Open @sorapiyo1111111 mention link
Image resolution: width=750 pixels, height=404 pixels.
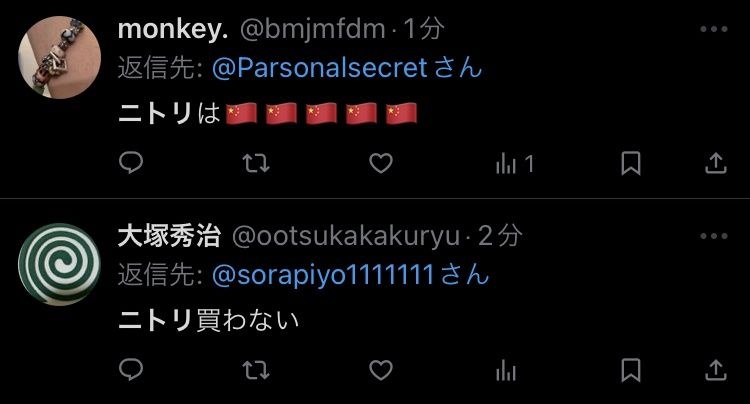tap(323, 274)
